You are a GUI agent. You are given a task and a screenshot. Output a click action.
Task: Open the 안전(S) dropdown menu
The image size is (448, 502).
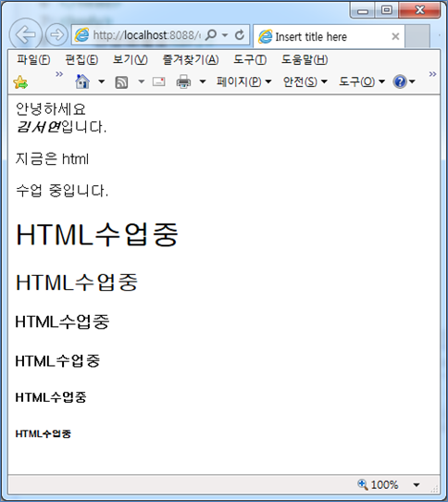coord(305,82)
